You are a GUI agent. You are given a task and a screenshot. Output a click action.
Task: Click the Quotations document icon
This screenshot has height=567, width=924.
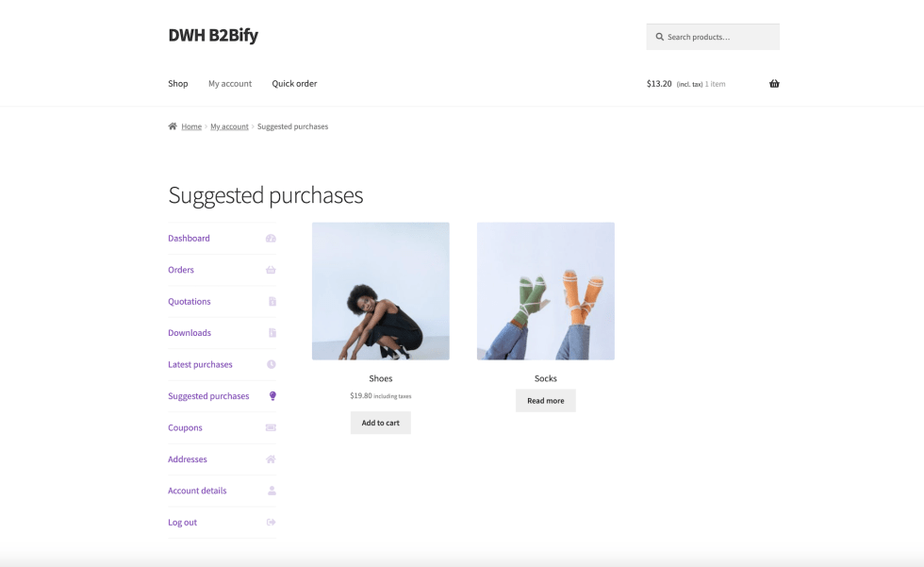pyautogui.click(x=272, y=302)
